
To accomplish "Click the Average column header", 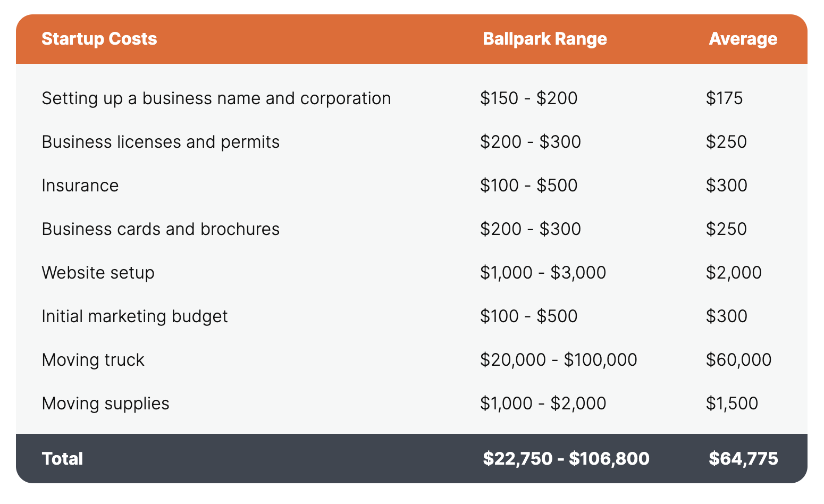I will 743,39.
